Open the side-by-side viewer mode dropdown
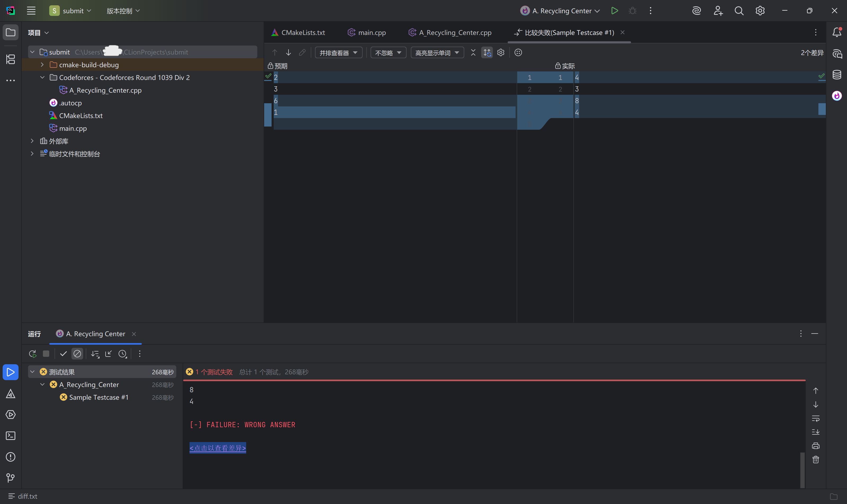Image resolution: width=847 pixels, height=504 pixels. (x=338, y=53)
